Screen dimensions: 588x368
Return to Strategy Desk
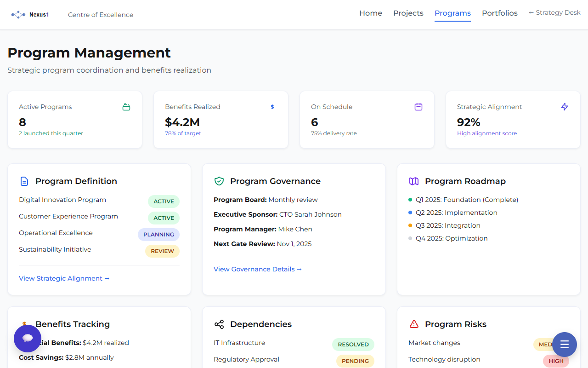(x=554, y=12)
